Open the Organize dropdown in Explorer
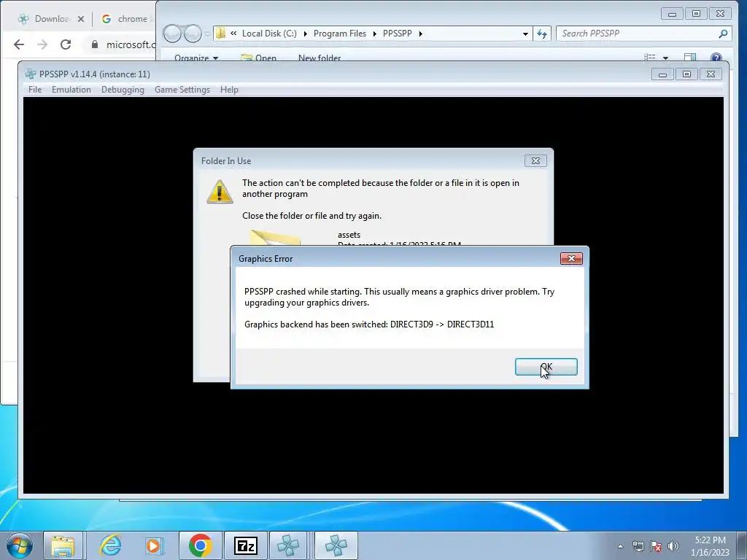This screenshot has width=747, height=560. pos(196,58)
